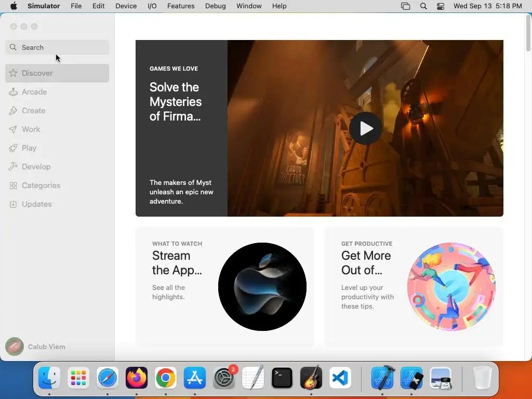Open the Work paper plane icon
532x399 pixels.
pos(13,129)
